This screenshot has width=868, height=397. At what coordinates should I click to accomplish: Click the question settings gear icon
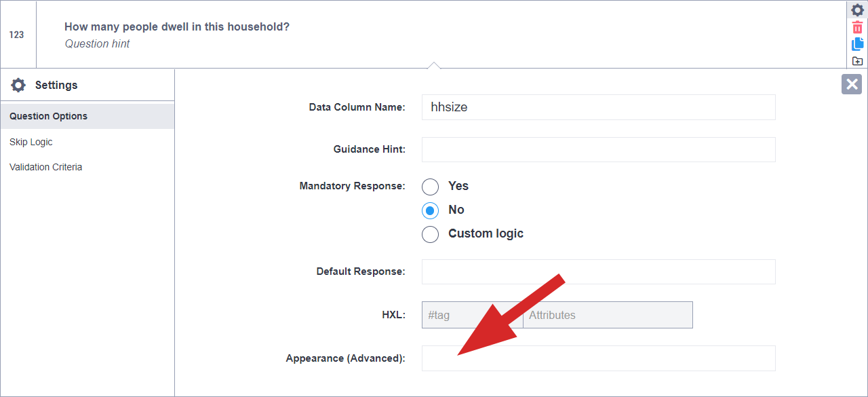tap(857, 10)
